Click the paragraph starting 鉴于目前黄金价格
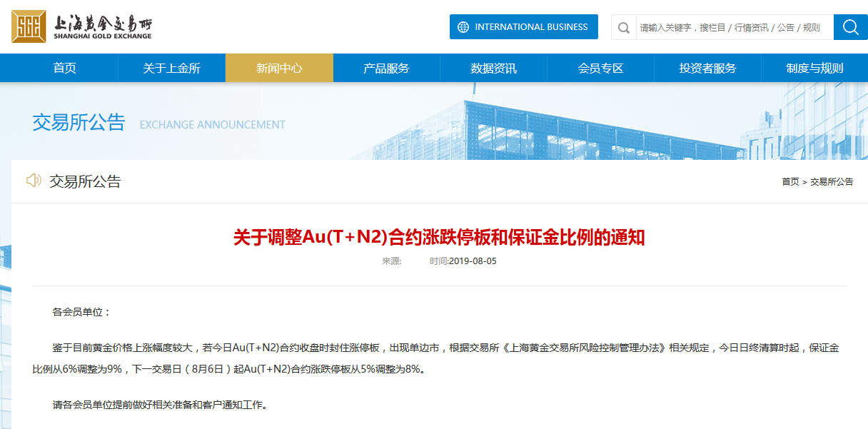 tap(436, 358)
